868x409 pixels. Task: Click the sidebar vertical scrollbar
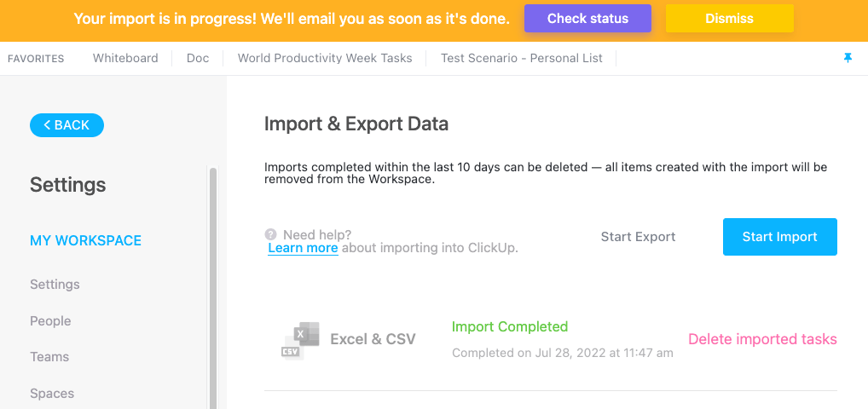click(x=212, y=290)
